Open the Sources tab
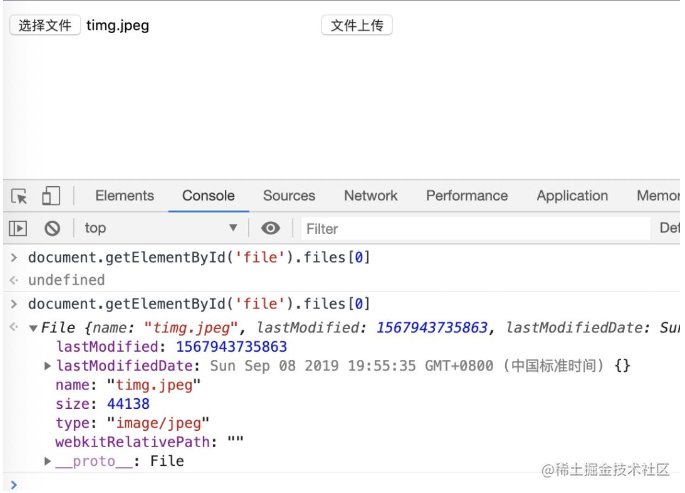The width and height of the screenshot is (685, 493). pos(289,196)
